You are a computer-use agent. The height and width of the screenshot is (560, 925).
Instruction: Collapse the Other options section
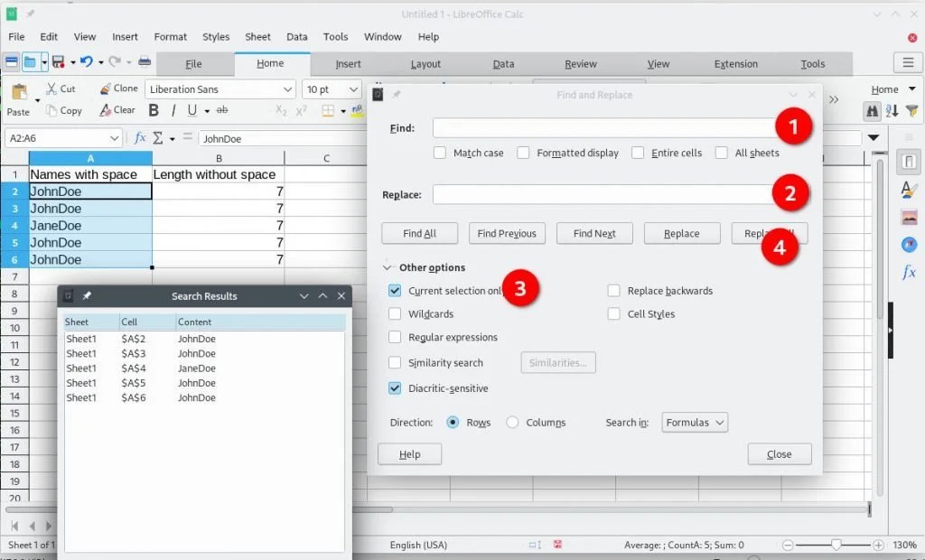(x=388, y=267)
